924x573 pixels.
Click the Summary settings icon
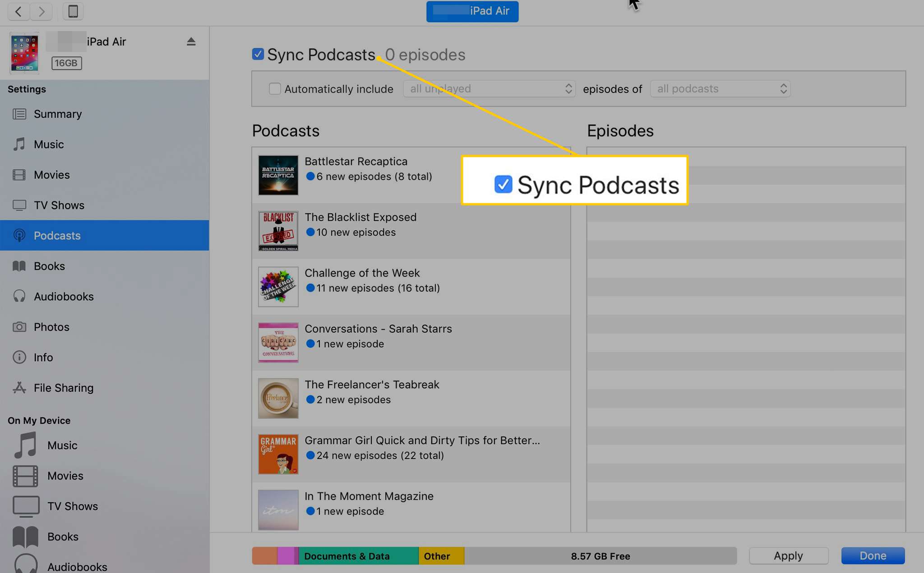pos(18,114)
